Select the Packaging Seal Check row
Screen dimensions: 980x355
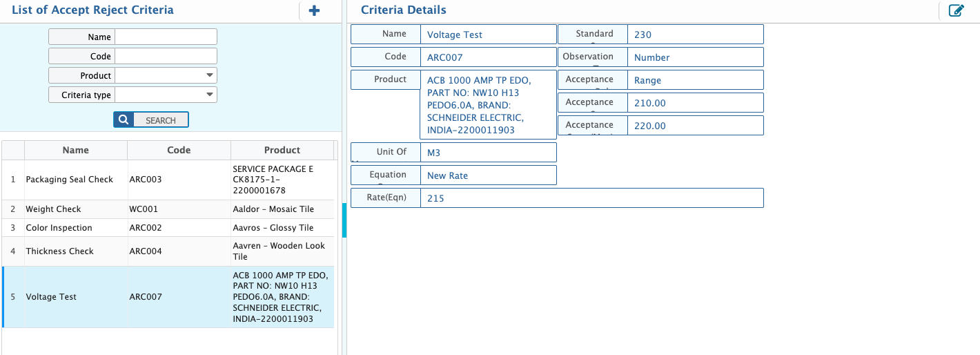pos(69,180)
